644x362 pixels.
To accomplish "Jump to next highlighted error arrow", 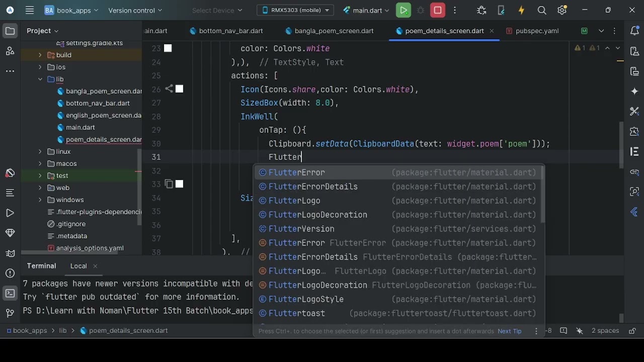I will 618,48.
